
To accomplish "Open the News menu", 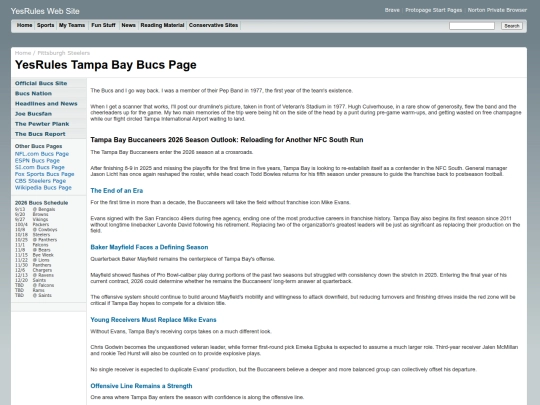I will point(128,25).
